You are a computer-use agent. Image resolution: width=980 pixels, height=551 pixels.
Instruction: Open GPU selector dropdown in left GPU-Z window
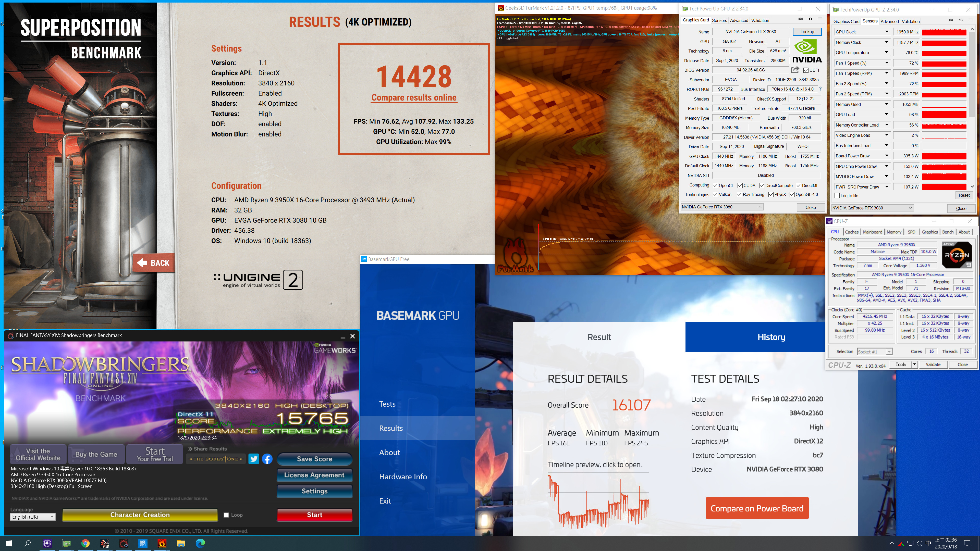[x=722, y=207]
